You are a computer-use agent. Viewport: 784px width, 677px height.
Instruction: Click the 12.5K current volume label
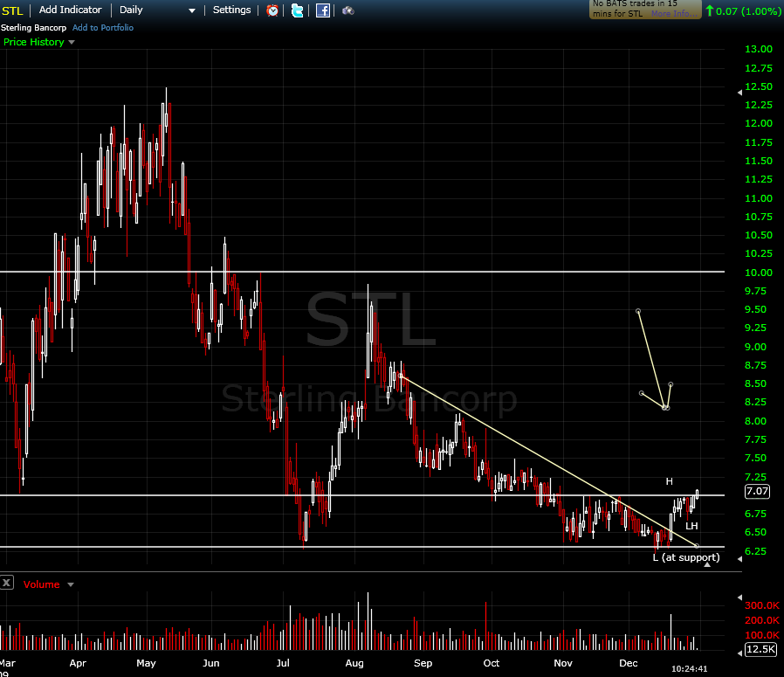coord(761,649)
